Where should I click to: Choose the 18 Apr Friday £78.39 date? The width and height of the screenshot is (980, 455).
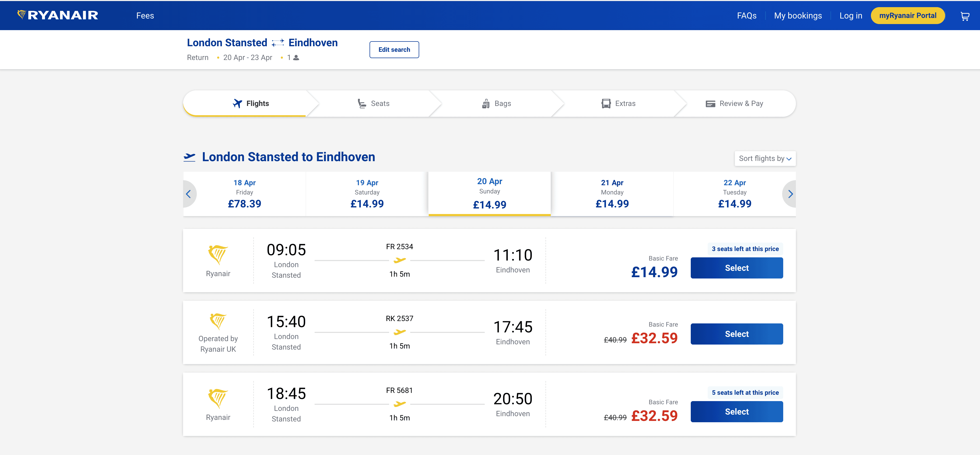(245, 194)
